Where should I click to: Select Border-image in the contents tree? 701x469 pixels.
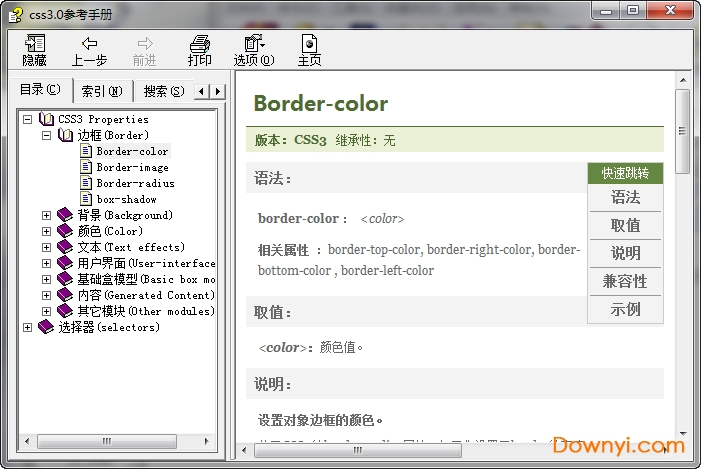[x=132, y=167]
